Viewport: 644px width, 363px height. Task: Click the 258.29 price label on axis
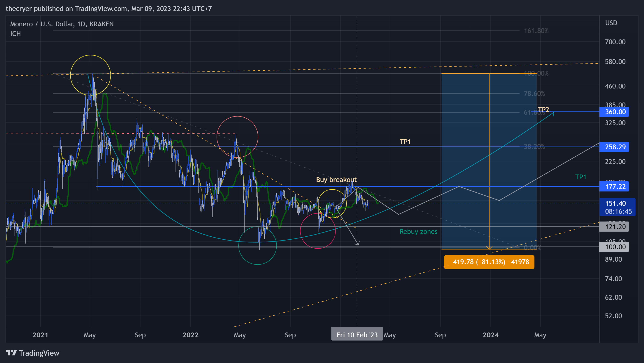(614, 147)
